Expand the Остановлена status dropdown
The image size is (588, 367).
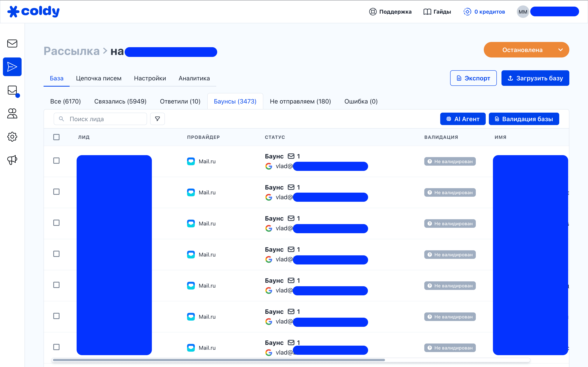pos(526,50)
